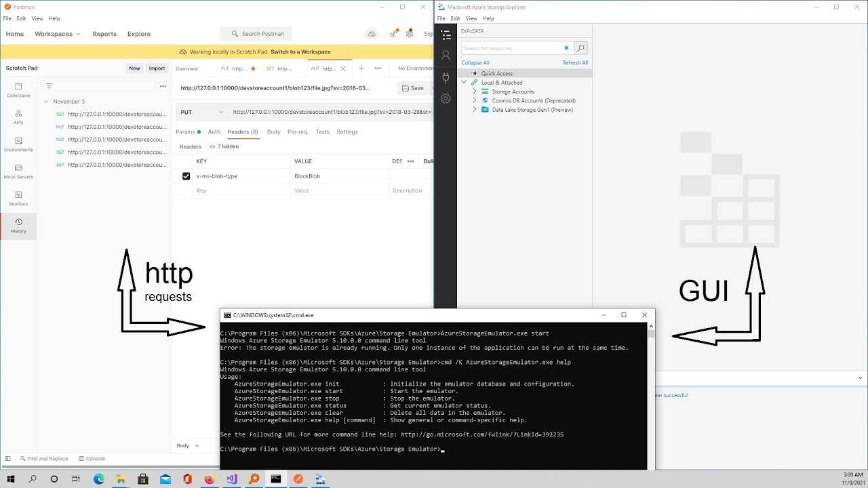Open Windows Start menu

(11, 479)
